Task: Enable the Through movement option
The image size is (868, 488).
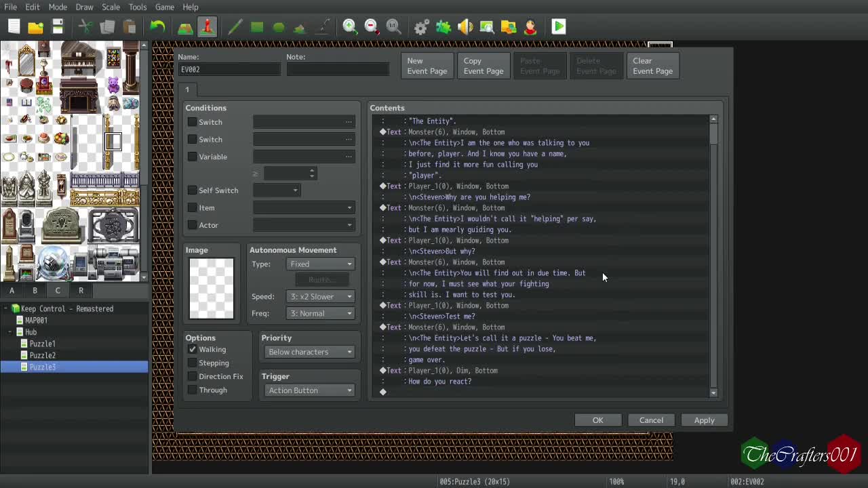Action: (193, 390)
